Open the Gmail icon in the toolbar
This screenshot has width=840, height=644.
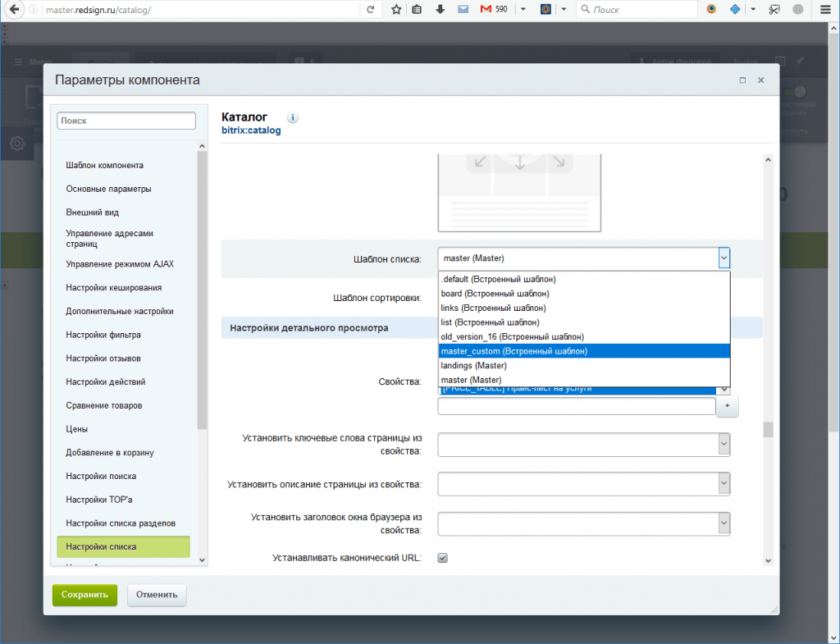click(x=486, y=10)
